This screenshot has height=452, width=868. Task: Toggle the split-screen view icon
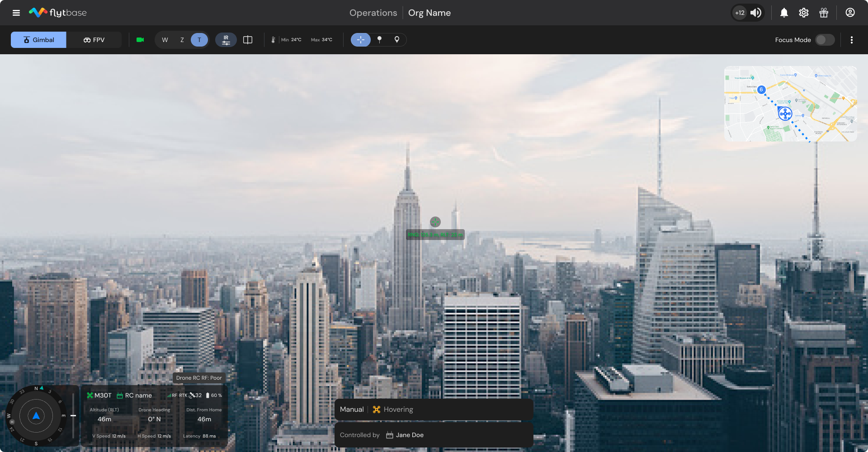point(248,40)
